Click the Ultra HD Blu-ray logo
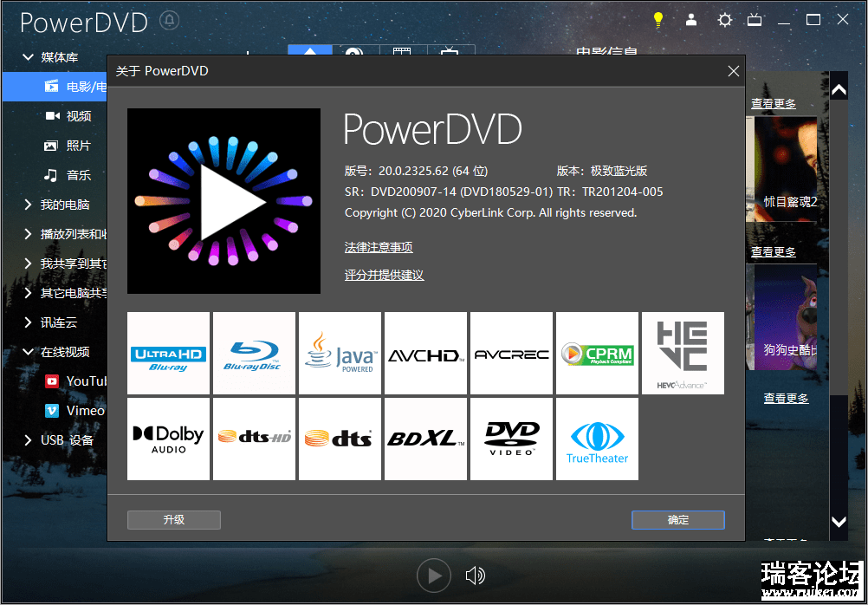 tap(168, 353)
